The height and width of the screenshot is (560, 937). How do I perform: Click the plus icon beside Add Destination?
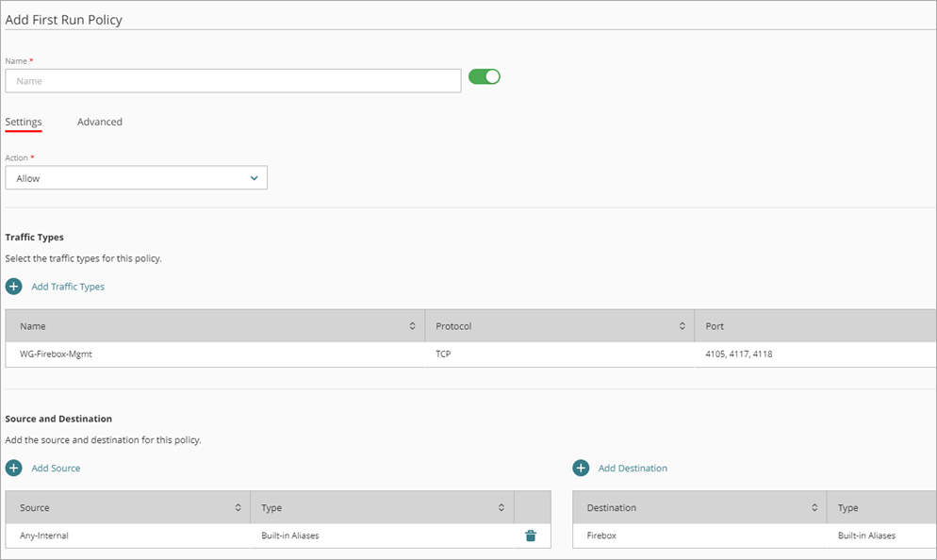click(582, 468)
